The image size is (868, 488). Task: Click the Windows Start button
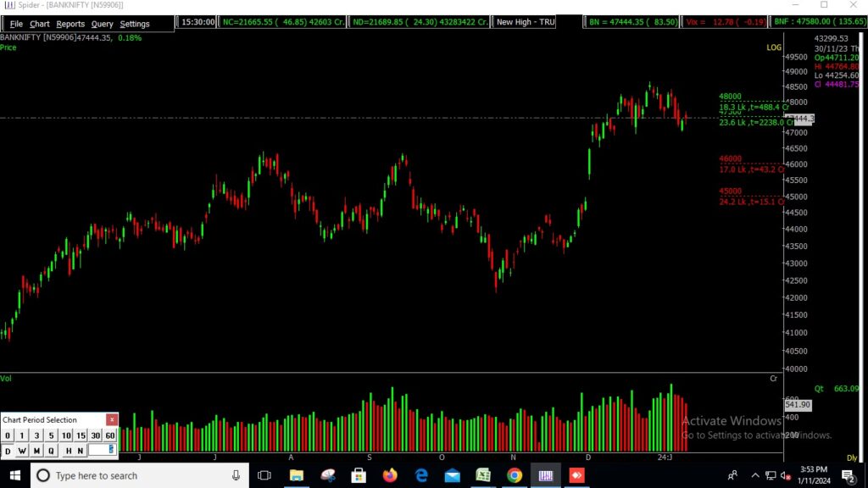point(15,475)
